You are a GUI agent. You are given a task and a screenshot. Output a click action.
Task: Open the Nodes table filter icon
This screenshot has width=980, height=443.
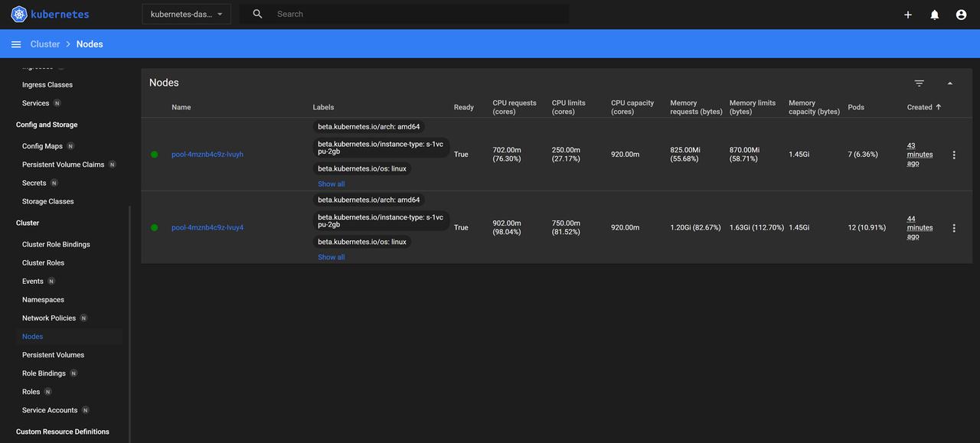(x=919, y=83)
